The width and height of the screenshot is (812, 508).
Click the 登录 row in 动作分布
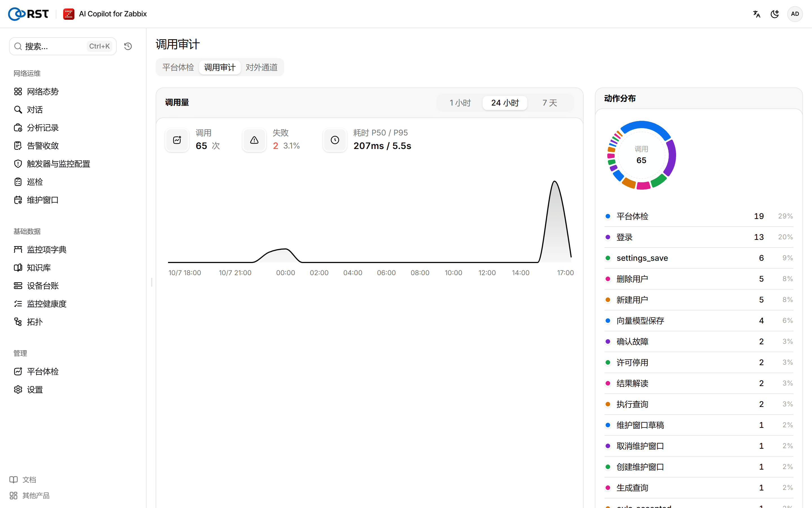click(x=699, y=237)
